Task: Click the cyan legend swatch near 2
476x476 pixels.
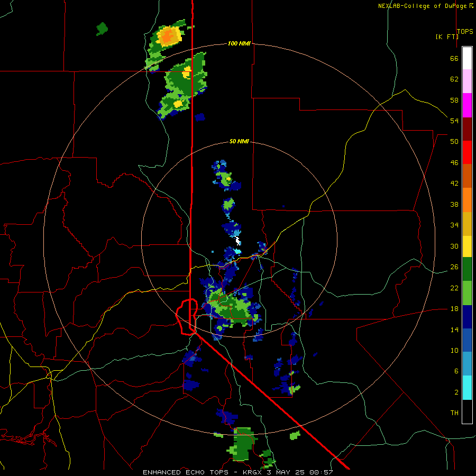Action: coord(467,388)
